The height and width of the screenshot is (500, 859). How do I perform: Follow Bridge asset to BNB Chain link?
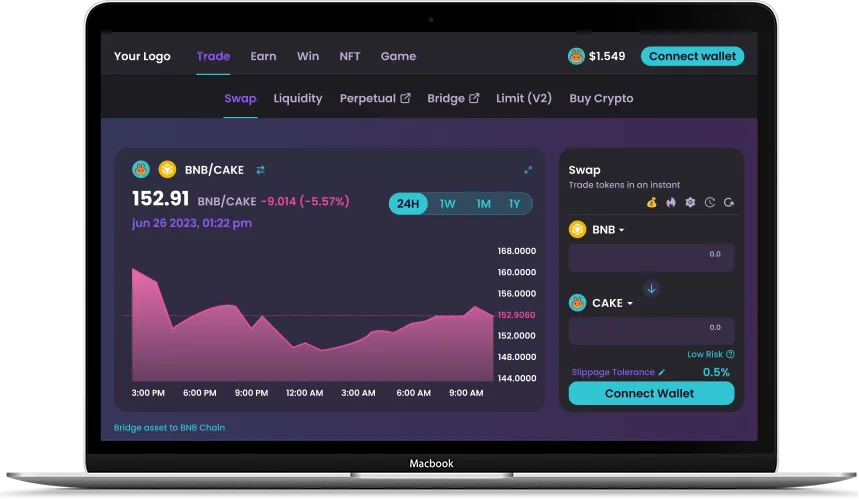169,428
